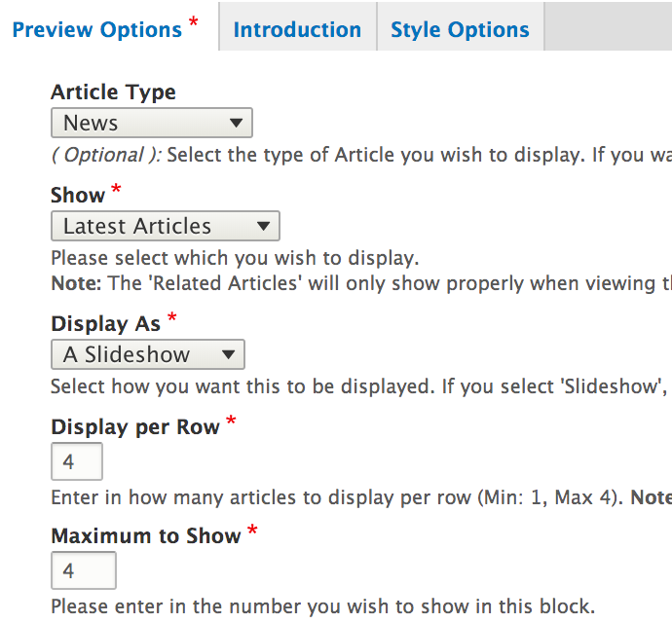672x623 pixels.
Task: Click the empty gray area right of Style Options
Action: [x=608, y=26]
